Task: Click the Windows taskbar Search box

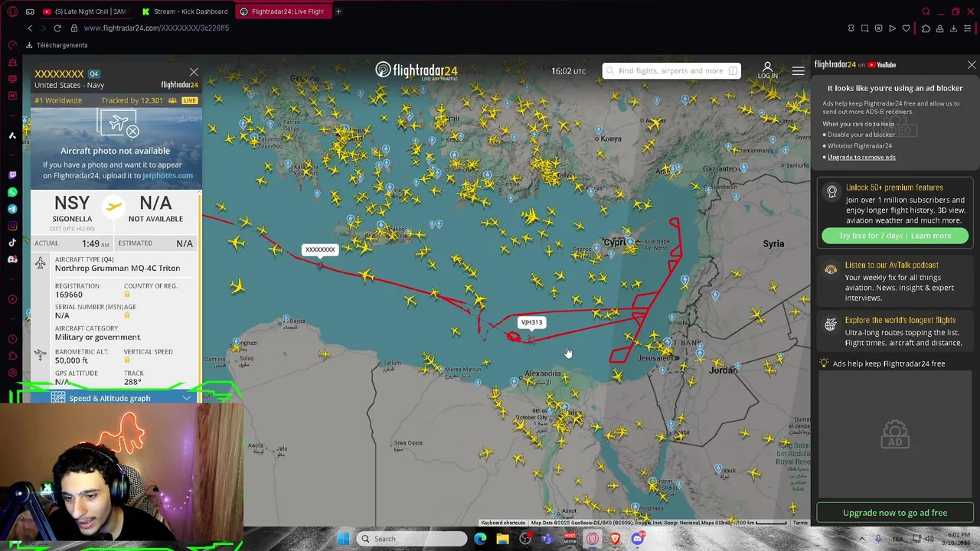Action: [x=412, y=539]
